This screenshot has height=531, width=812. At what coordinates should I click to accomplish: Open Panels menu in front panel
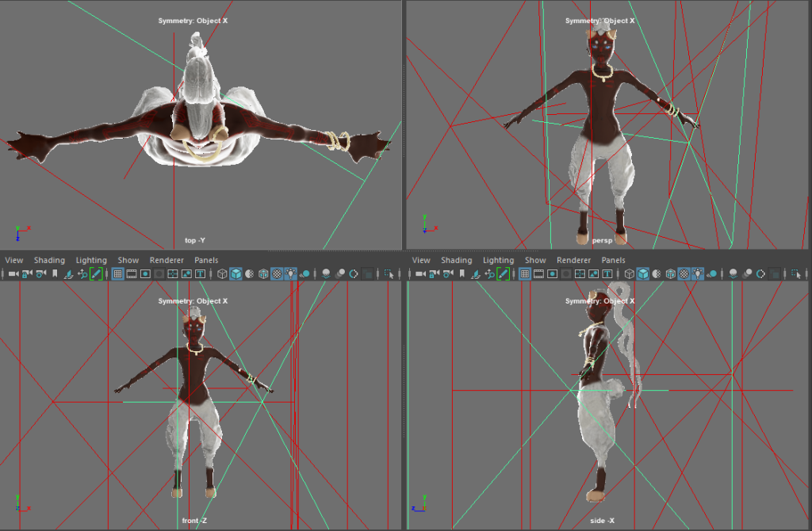tap(206, 260)
